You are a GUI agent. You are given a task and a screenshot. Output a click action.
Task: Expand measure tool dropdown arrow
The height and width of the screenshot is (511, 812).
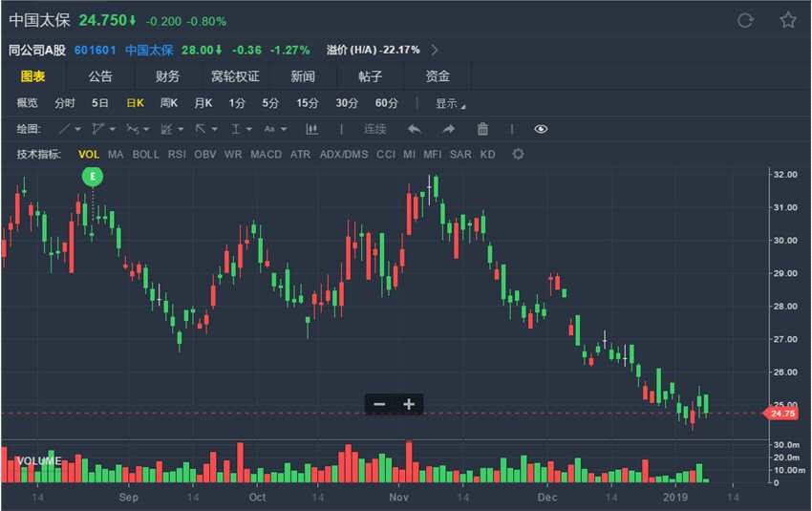249,129
